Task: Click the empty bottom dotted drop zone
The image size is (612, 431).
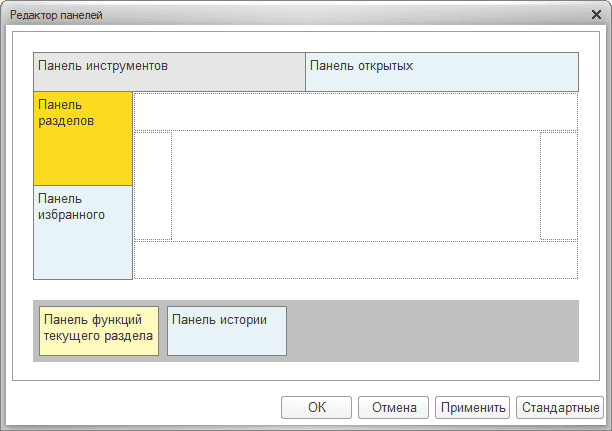Action: [355, 260]
